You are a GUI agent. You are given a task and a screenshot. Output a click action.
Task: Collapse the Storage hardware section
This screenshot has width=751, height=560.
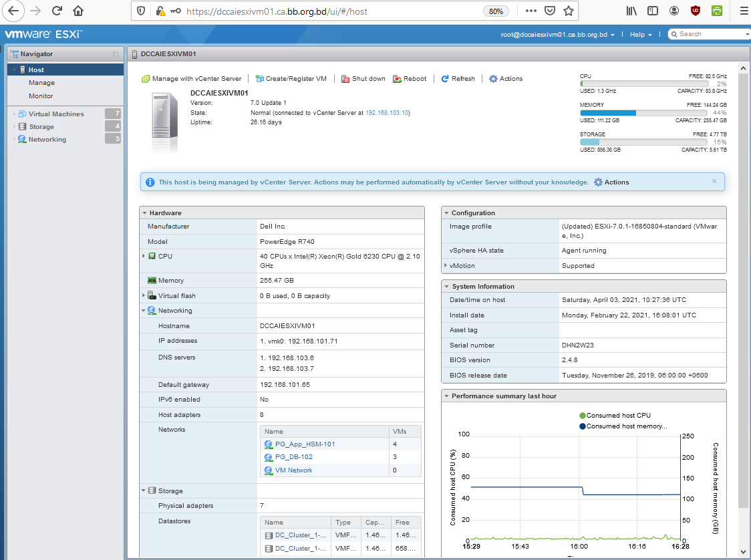[144, 491]
